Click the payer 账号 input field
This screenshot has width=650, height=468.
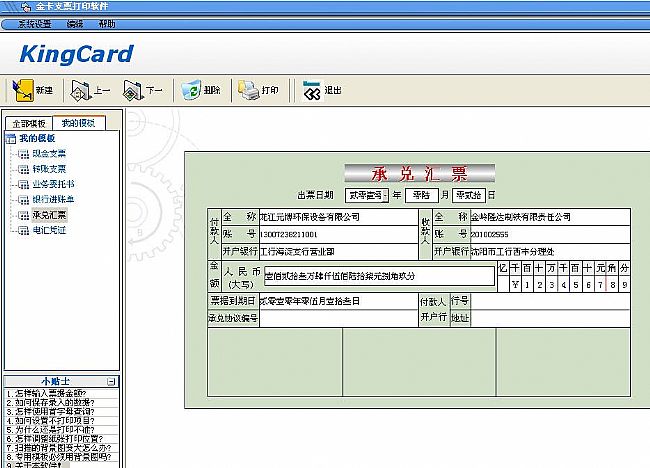click(336, 234)
